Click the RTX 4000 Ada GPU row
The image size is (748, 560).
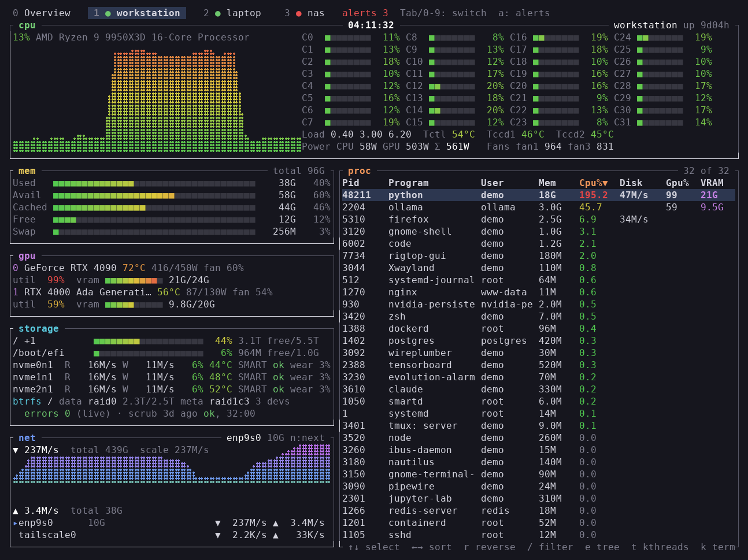click(143, 292)
